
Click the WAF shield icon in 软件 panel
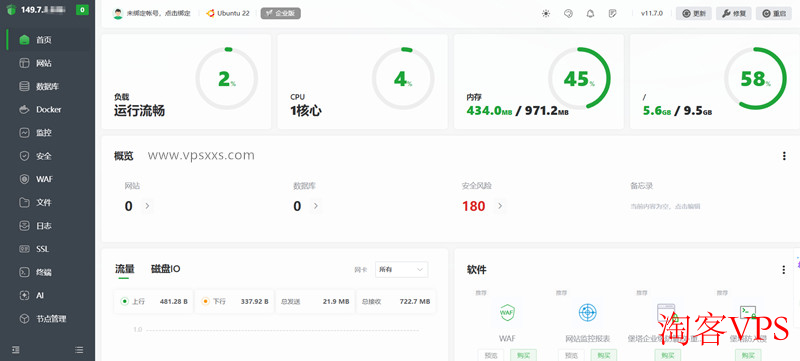click(x=507, y=312)
